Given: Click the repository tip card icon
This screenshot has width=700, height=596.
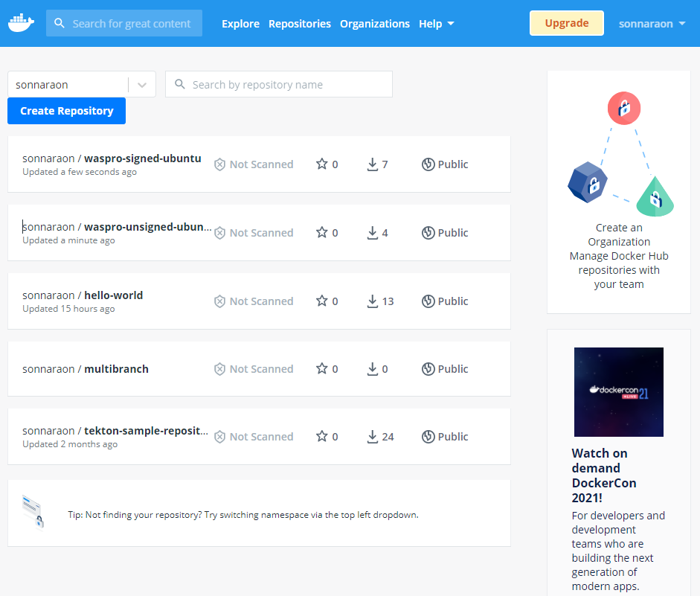Looking at the screenshot, I should tap(33, 512).
